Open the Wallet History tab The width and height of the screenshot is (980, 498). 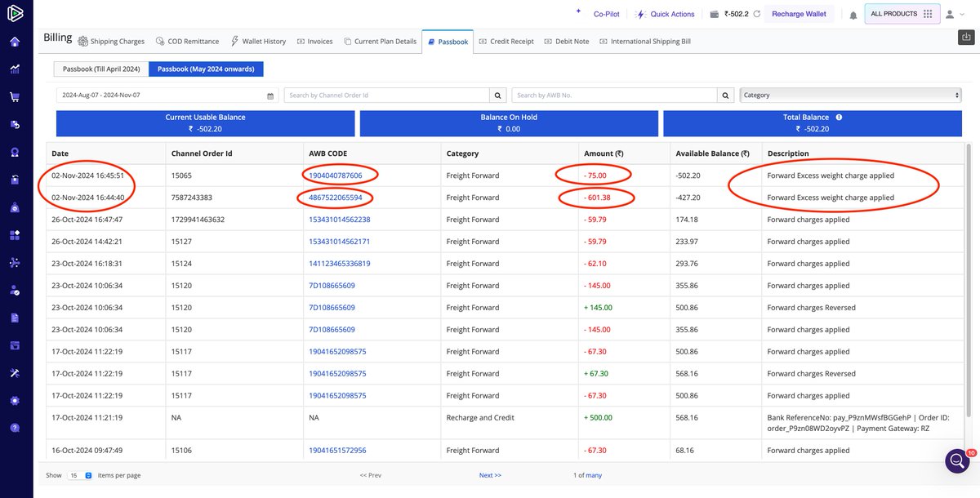click(258, 42)
